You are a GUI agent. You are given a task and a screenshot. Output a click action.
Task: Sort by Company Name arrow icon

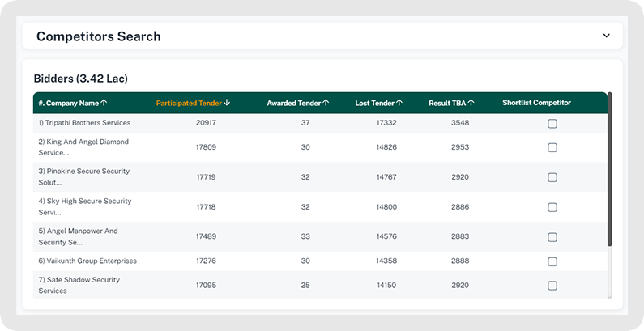pyautogui.click(x=104, y=103)
